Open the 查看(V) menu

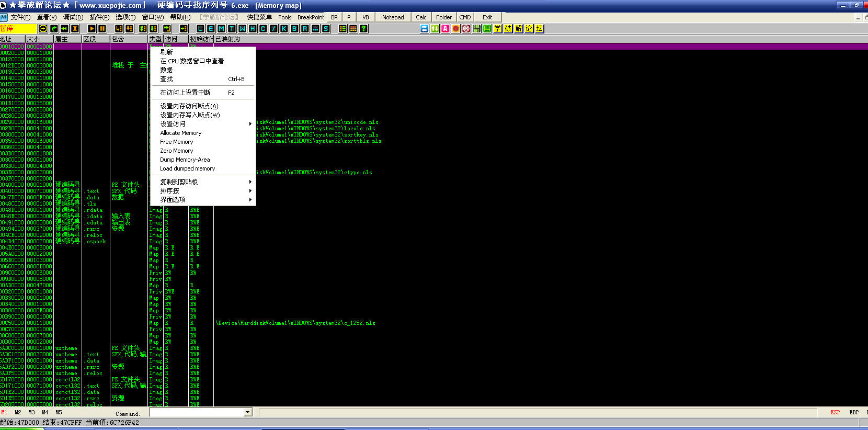coord(47,17)
